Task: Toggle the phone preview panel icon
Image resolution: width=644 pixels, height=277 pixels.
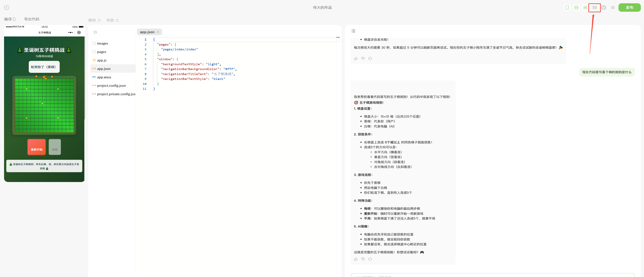Action: (567, 7)
